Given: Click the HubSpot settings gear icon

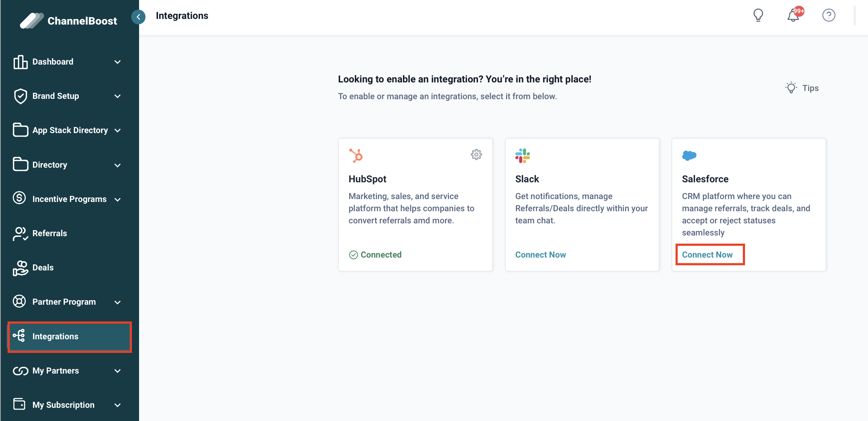Looking at the screenshot, I should pos(476,154).
